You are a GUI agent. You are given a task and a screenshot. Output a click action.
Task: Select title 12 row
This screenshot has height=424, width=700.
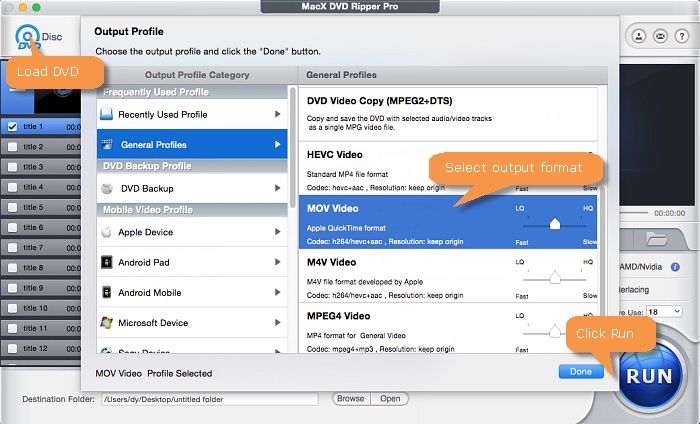[x=41, y=348]
